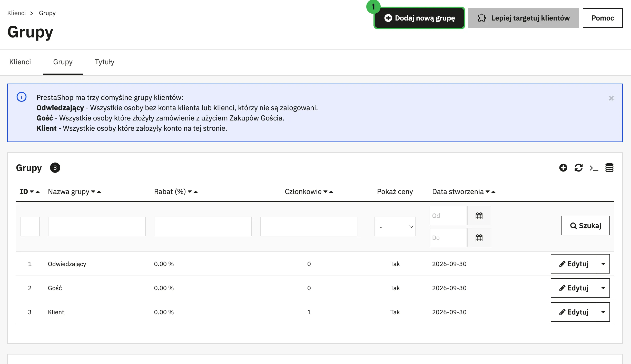Refresh the groups list with the refresh icon
This screenshot has height=364, width=631.
point(578,168)
